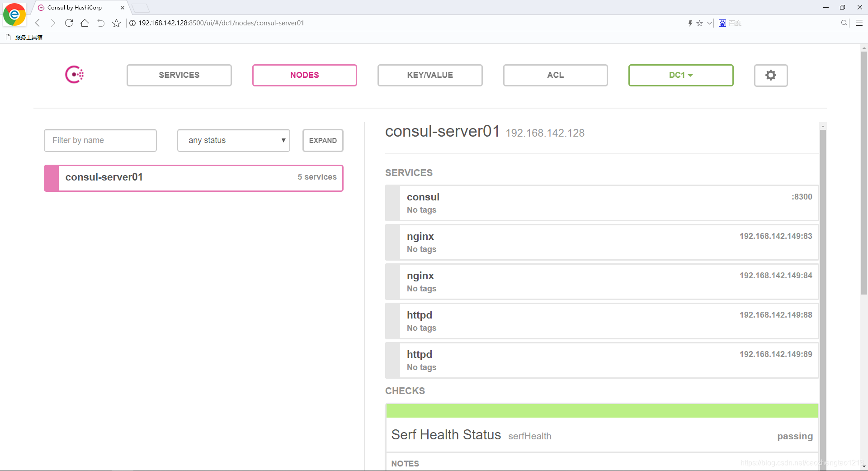Open a new browser tab
This screenshot has width=868, height=471.
point(141,8)
